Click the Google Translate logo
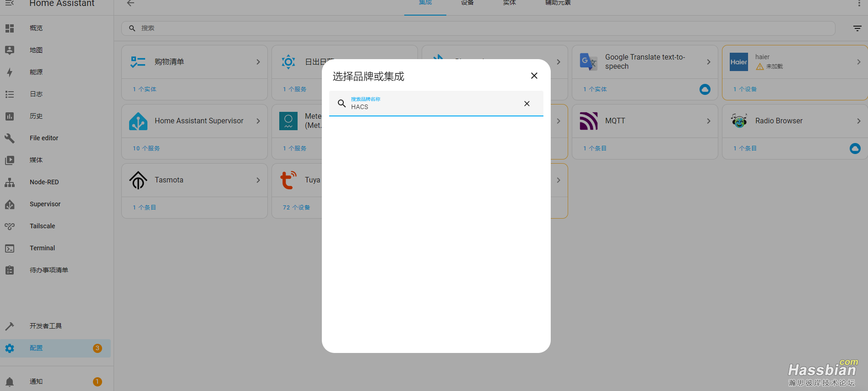The image size is (868, 391). [589, 62]
